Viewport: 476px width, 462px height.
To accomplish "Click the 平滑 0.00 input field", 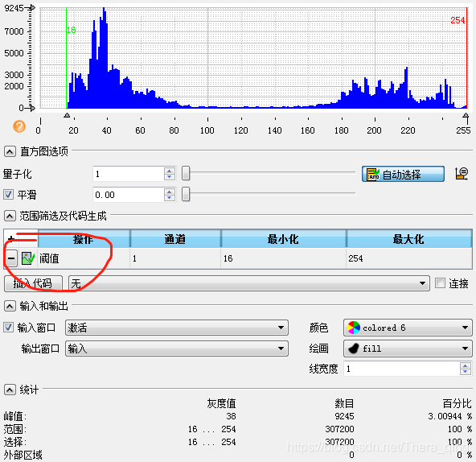I will click(128, 194).
